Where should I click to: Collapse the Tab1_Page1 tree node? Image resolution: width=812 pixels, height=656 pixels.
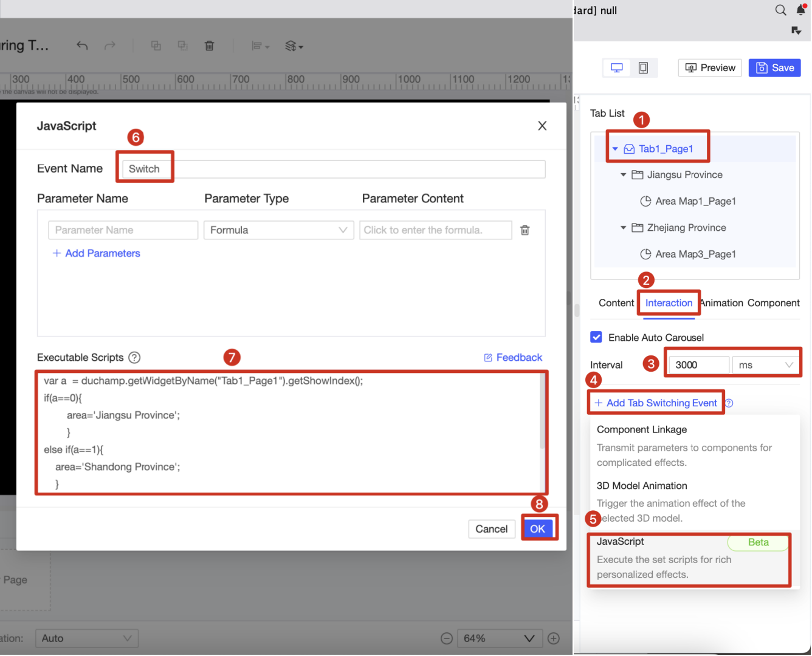(615, 149)
